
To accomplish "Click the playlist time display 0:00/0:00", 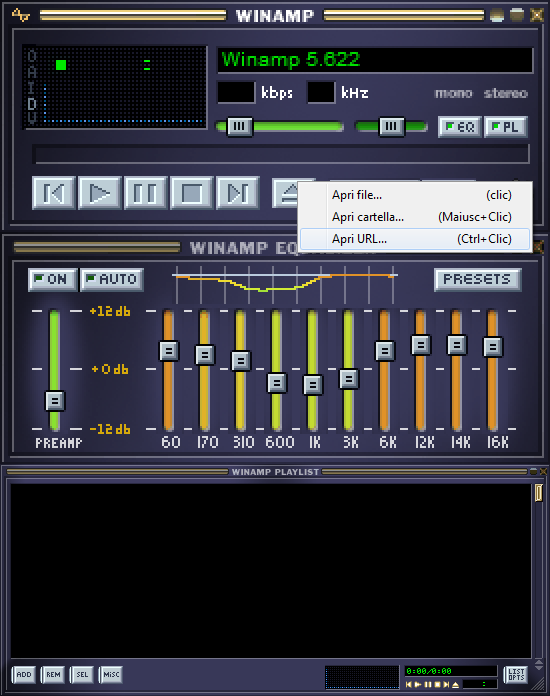I will coord(450,671).
